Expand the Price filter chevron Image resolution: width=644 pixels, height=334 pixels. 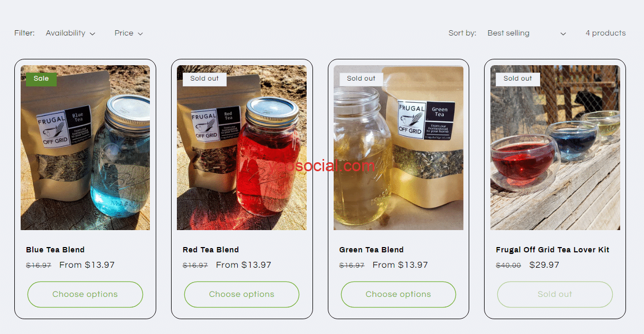click(140, 34)
